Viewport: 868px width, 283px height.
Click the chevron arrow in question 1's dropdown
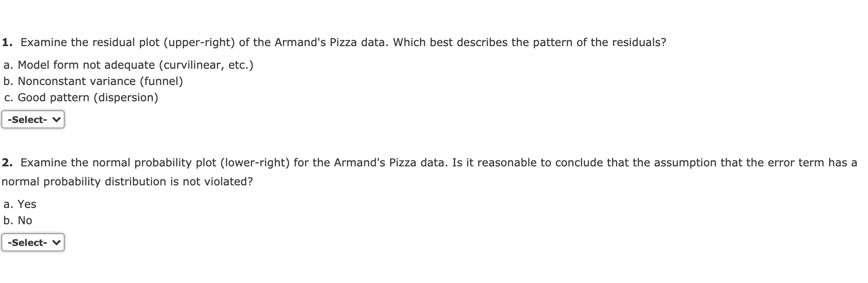pos(56,119)
